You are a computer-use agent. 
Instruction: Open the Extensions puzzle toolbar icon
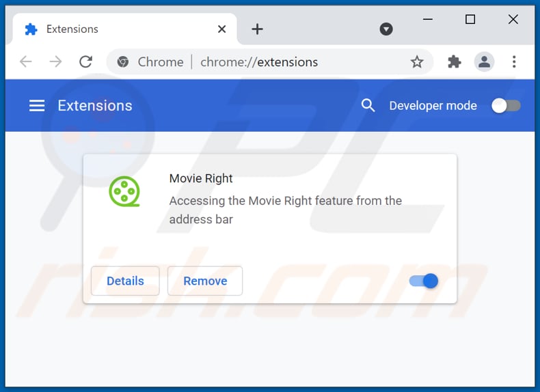point(455,62)
